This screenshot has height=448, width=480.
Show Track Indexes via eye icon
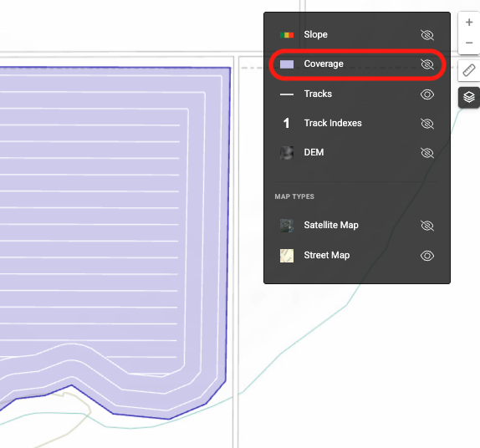pos(427,124)
